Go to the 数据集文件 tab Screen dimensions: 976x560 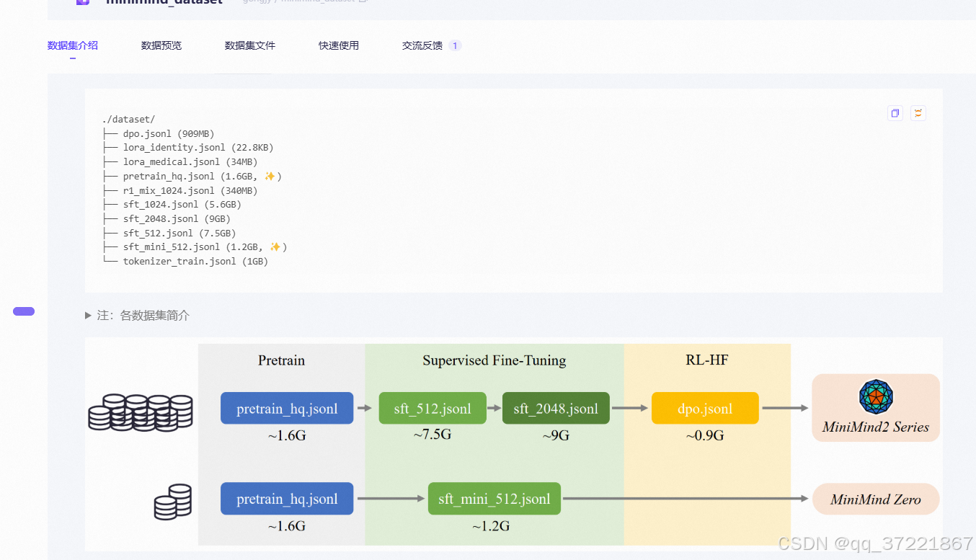click(x=250, y=45)
